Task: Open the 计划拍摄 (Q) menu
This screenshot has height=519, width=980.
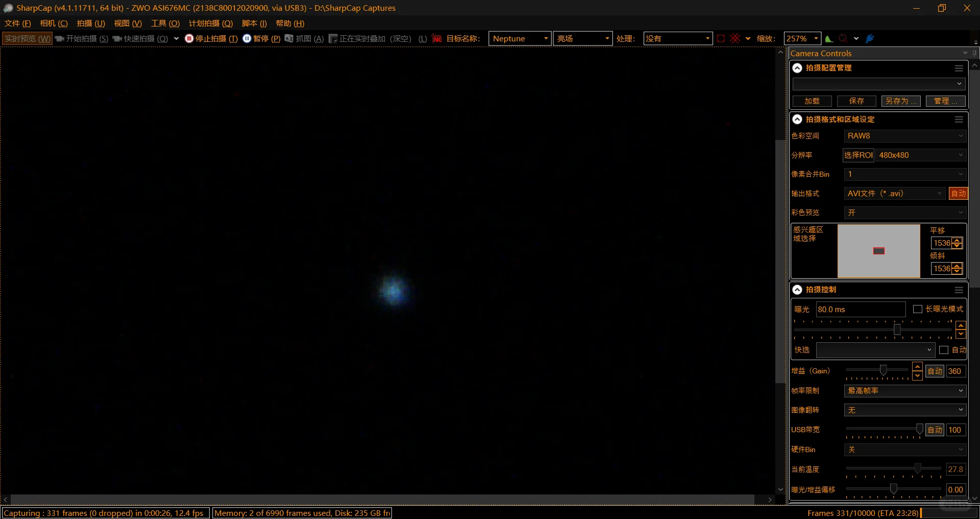Action: (x=211, y=23)
